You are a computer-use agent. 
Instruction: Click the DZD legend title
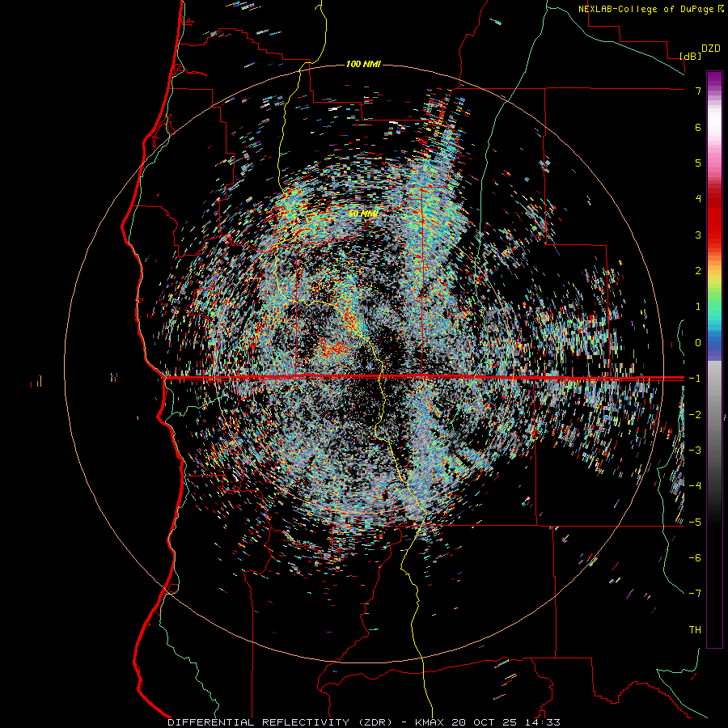click(x=711, y=49)
